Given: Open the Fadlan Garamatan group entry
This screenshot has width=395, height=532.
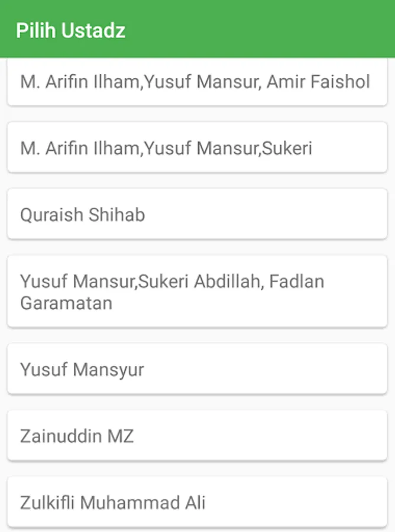Looking at the screenshot, I should point(197,291).
